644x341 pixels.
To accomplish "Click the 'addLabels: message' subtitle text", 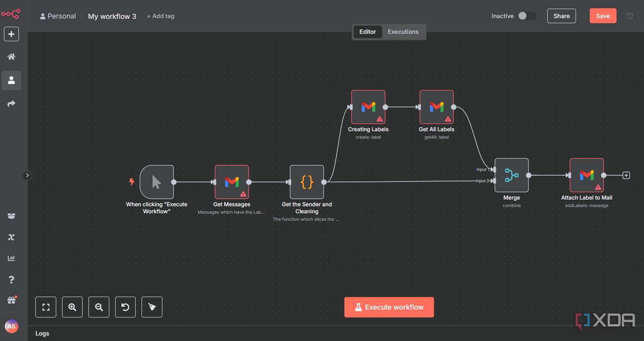I will click(x=587, y=205).
